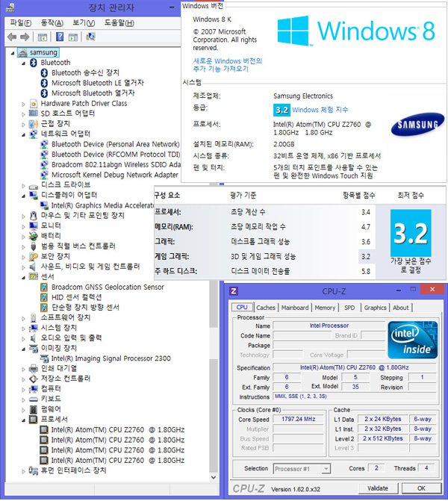Click the Core Speed 1797.24 MHz field
The image size is (448, 501).
(x=298, y=419)
